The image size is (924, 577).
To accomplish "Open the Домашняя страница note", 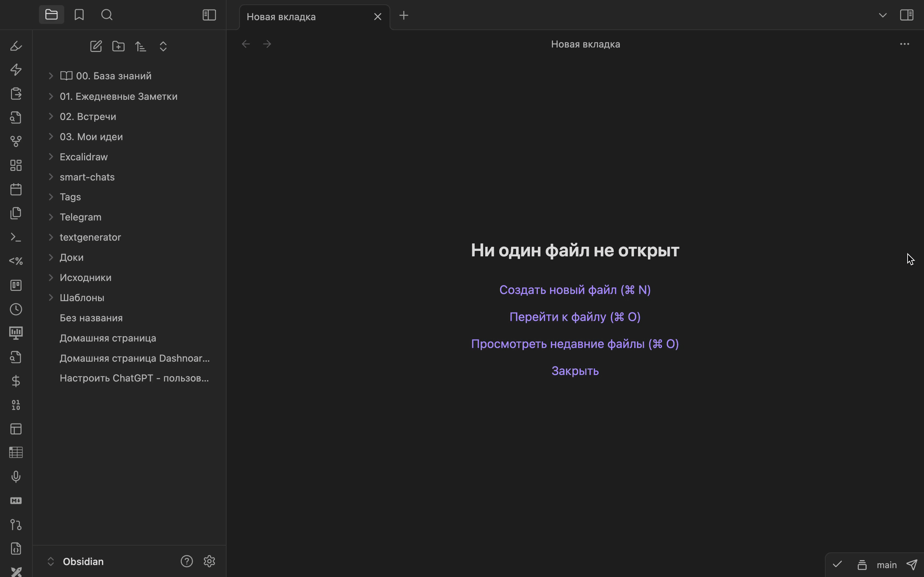I will click(x=108, y=338).
